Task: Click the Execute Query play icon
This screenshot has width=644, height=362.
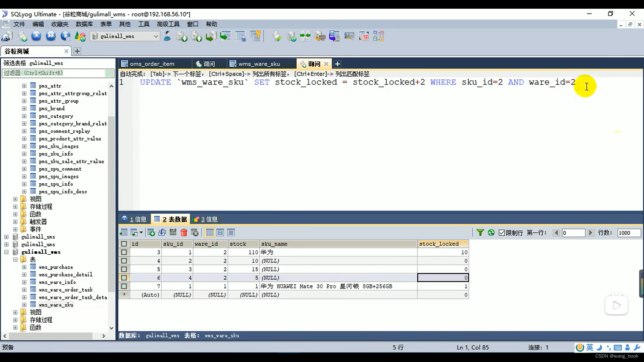Action: (x=36, y=36)
